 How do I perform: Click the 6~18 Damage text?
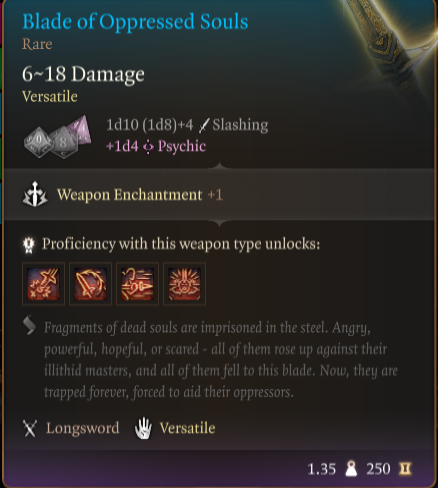(x=83, y=74)
